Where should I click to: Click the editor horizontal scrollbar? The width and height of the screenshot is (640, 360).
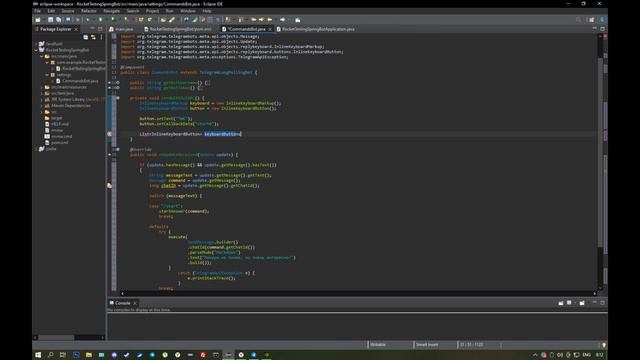[358, 293]
